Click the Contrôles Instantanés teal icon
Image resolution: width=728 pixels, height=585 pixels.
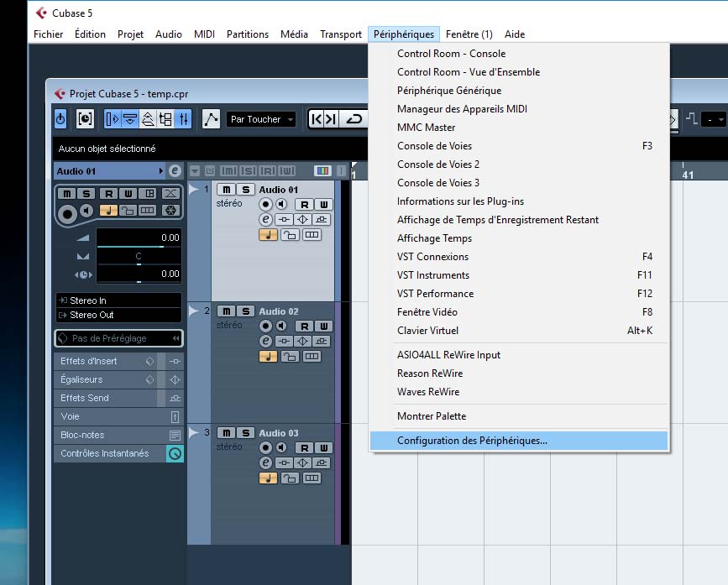pyautogui.click(x=175, y=453)
